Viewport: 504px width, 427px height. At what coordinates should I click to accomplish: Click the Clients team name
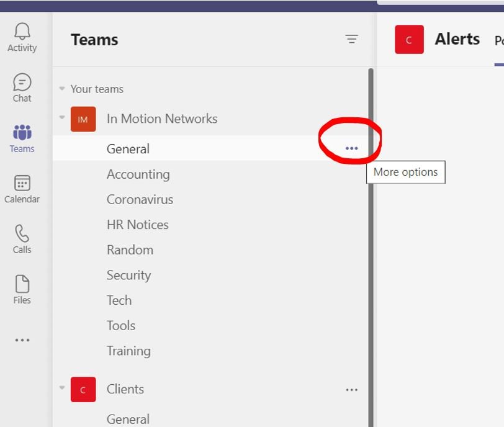click(125, 389)
